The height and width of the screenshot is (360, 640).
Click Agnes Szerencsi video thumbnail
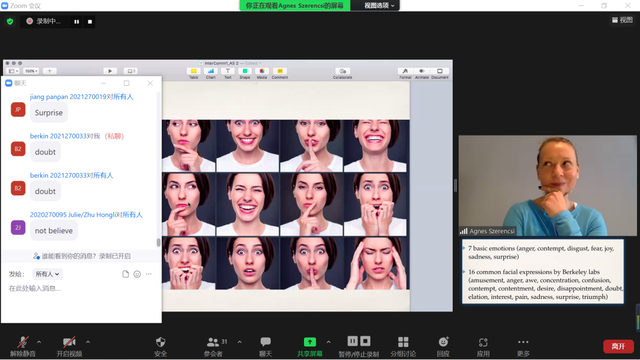[547, 186]
